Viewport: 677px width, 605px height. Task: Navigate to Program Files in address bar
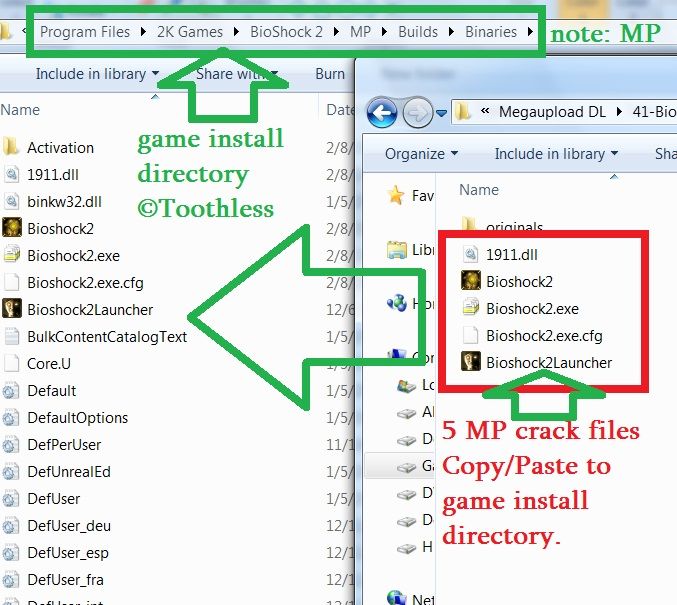pos(85,32)
